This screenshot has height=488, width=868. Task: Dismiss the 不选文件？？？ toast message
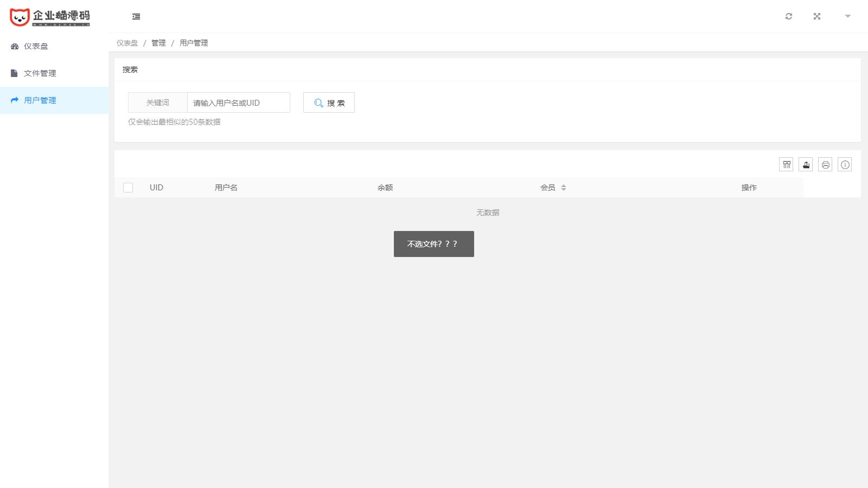[x=433, y=244]
